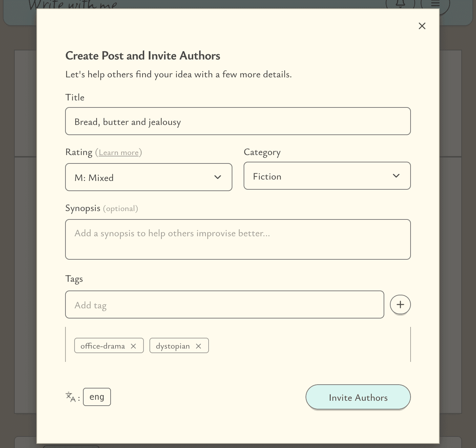The image size is (476, 448).
Task: Click the Rating dropdown chevron
Action: point(217,177)
